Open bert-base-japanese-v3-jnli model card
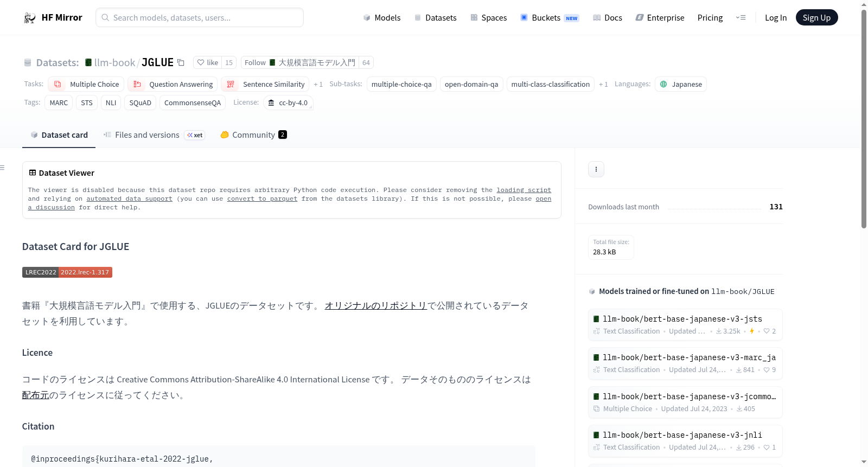The image size is (868, 467). (685, 441)
